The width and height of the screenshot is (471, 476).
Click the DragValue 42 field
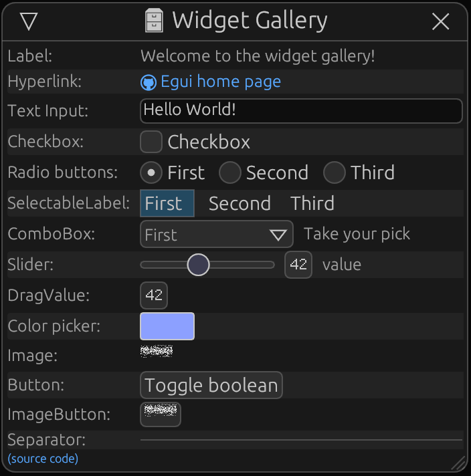tap(154, 295)
